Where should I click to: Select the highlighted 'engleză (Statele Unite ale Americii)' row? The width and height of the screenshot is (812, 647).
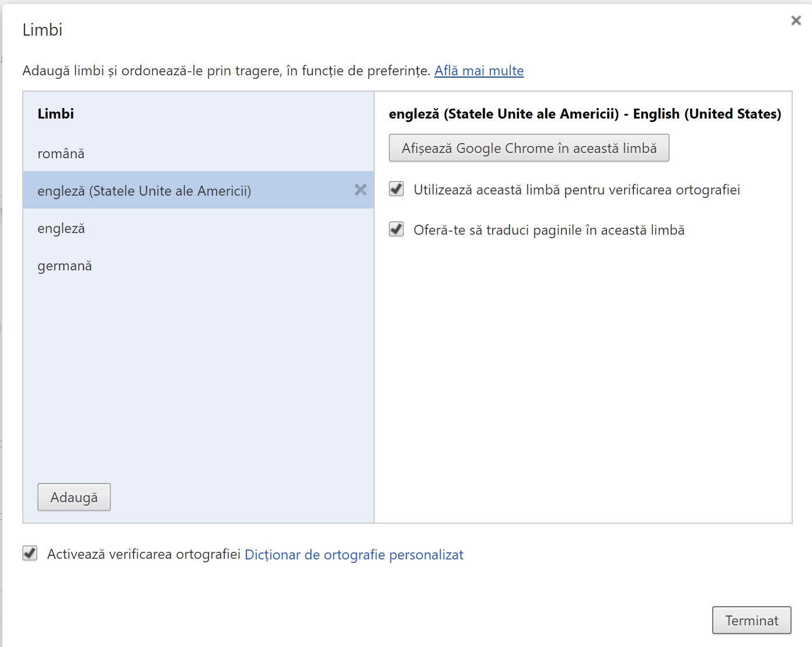click(144, 191)
